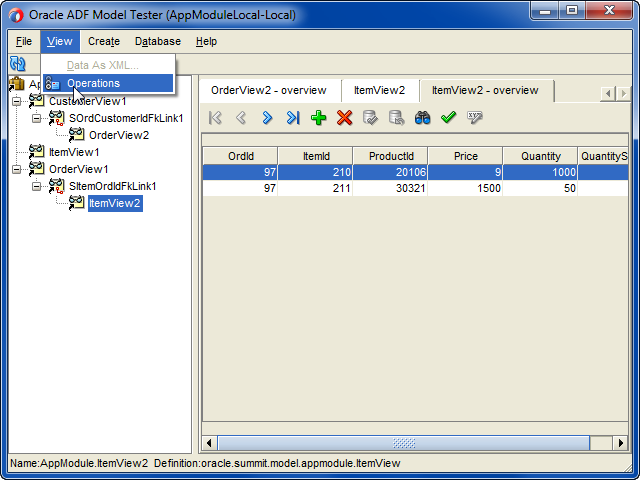Screen dimensions: 640x480
Task: Open the Database menu
Action: [x=158, y=41]
